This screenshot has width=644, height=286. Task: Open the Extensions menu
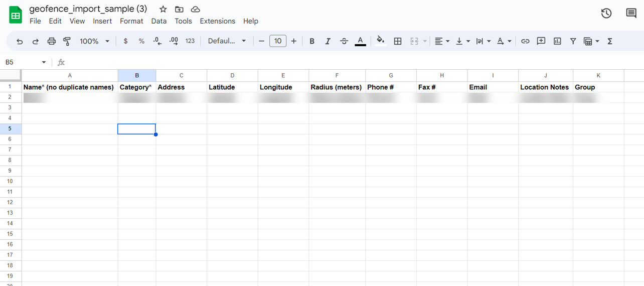pyautogui.click(x=217, y=21)
